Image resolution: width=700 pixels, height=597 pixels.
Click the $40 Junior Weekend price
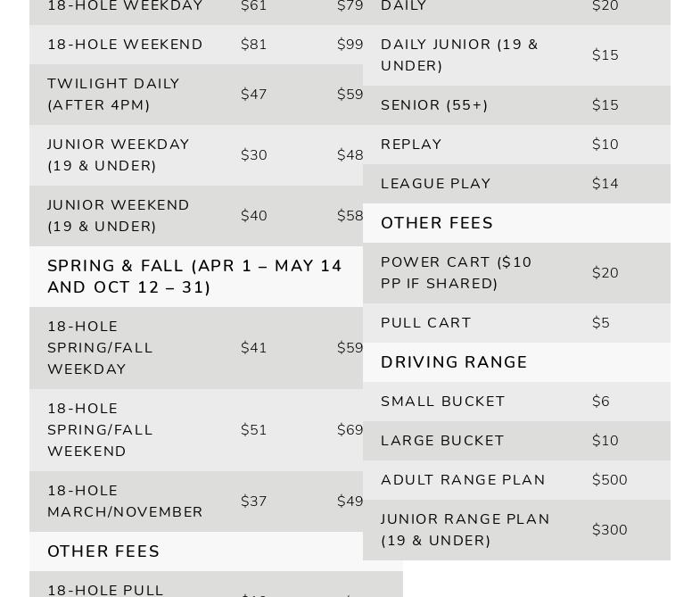point(254,216)
